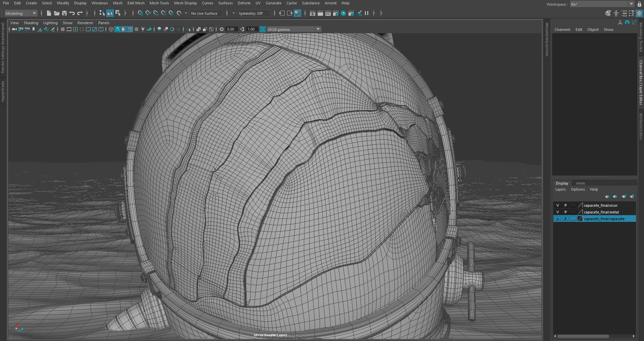
Task: Click the Save Scene icon
Action: point(64,13)
